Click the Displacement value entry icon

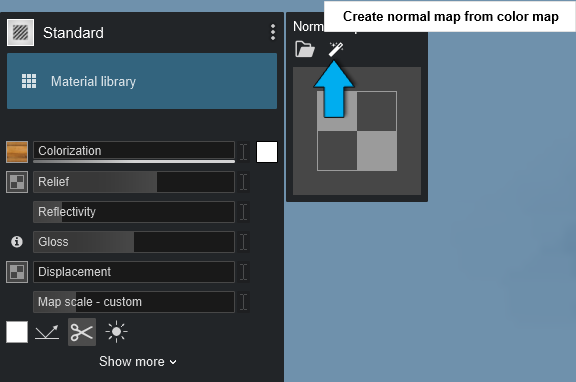[x=244, y=272]
